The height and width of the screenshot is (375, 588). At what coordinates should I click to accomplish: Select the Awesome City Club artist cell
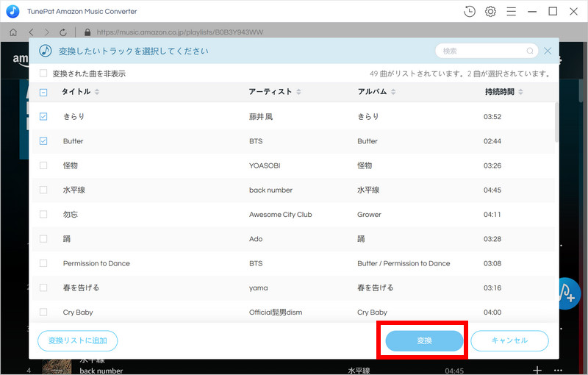pos(281,215)
